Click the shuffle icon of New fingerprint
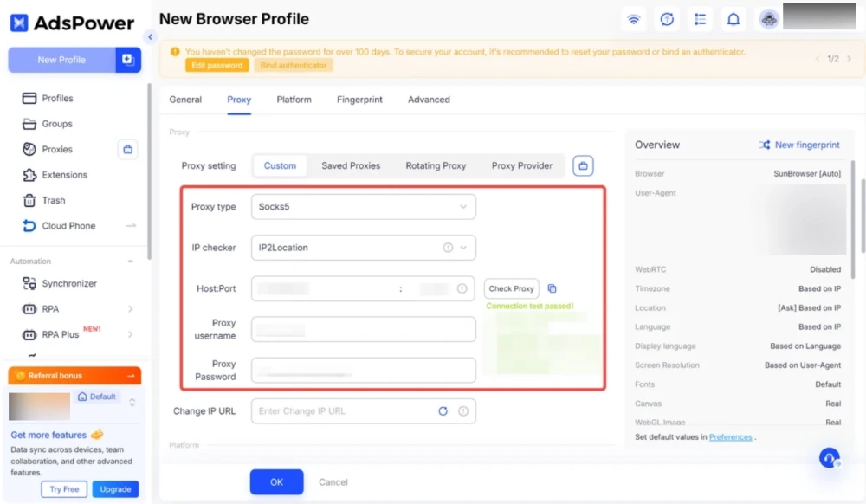Viewport: 866px width, 504px height. [x=765, y=145]
